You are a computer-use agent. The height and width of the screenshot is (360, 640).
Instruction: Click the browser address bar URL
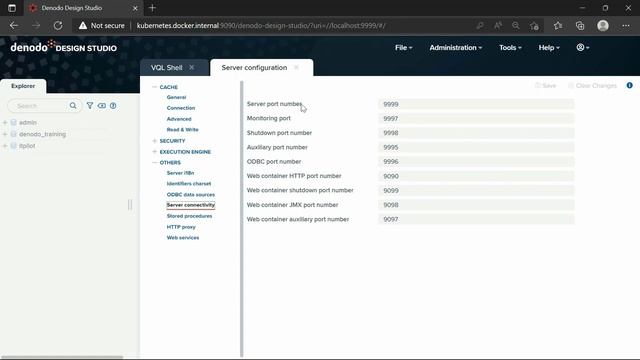point(261,25)
